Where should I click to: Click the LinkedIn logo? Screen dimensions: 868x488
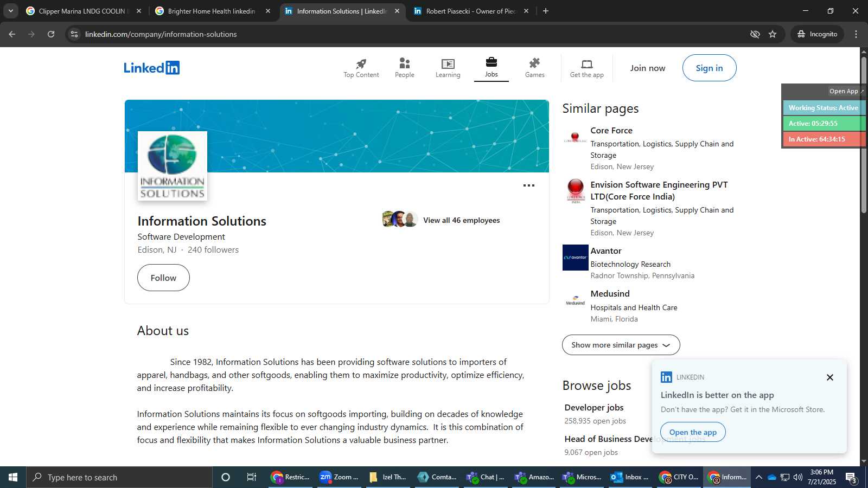click(152, 68)
